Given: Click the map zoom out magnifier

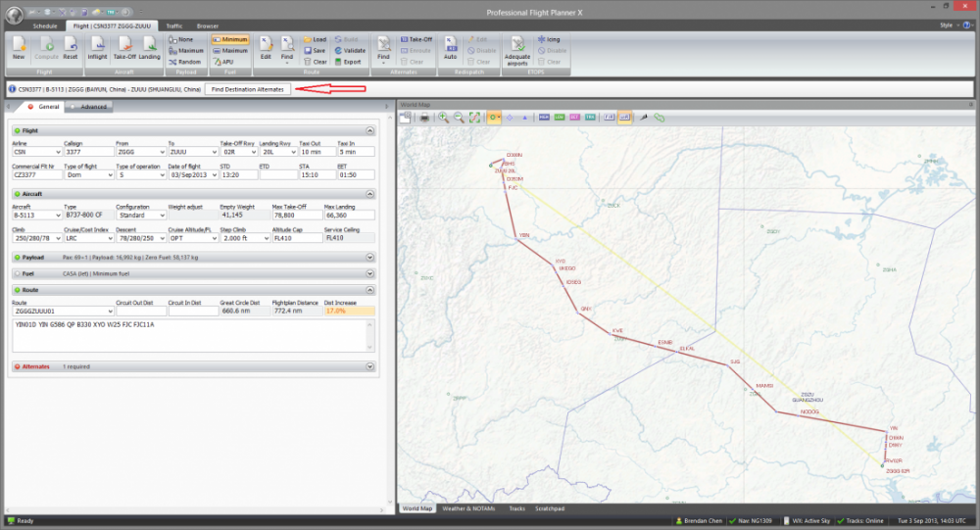Looking at the screenshot, I should tap(460, 118).
